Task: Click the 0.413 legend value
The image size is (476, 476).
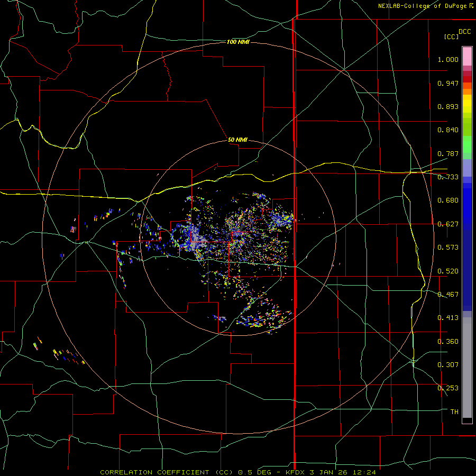Action: pyautogui.click(x=448, y=318)
